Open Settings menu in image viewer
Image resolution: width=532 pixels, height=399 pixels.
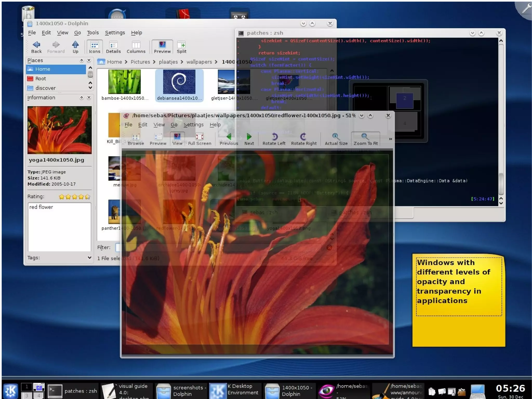[x=193, y=125]
